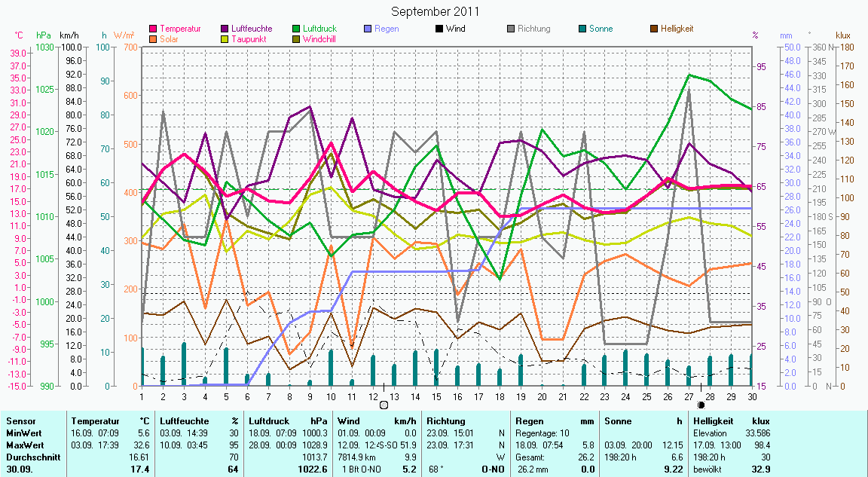Click the Durchschnitt row label
The width and height of the screenshot is (868, 477).
(x=31, y=457)
